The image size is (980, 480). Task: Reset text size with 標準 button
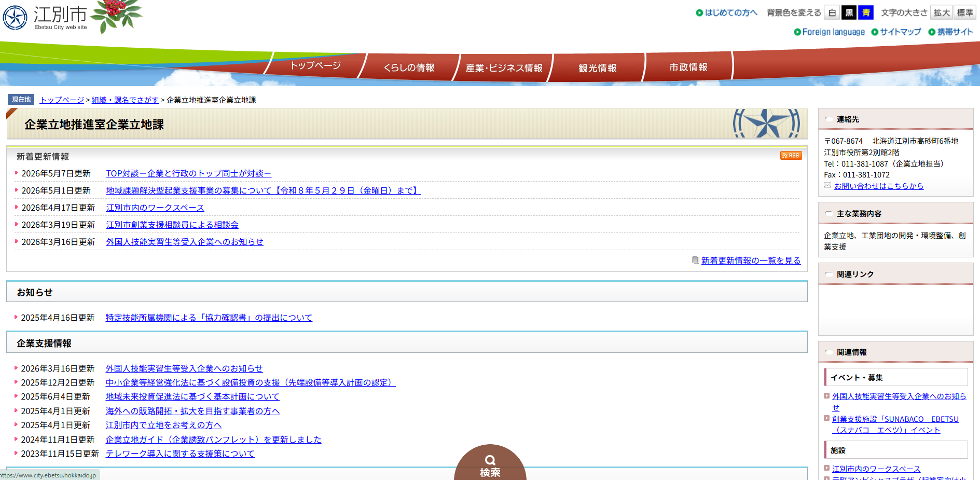pyautogui.click(x=965, y=12)
